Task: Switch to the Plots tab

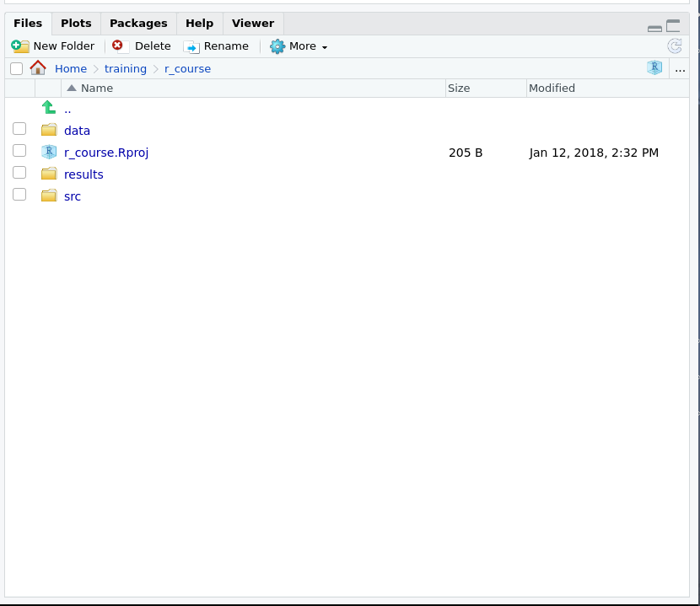Action: (x=76, y=24)
